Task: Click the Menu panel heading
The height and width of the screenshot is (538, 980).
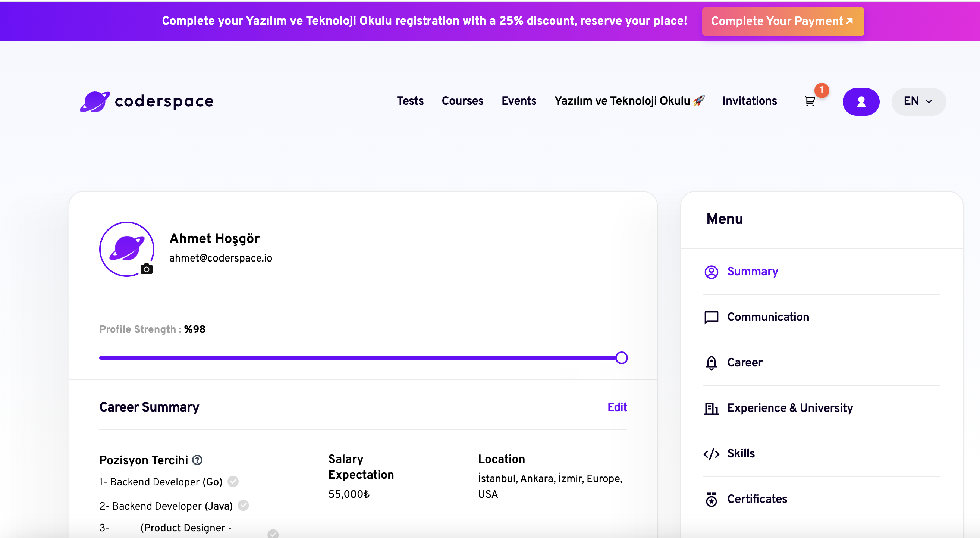Action: coord(725,219)
